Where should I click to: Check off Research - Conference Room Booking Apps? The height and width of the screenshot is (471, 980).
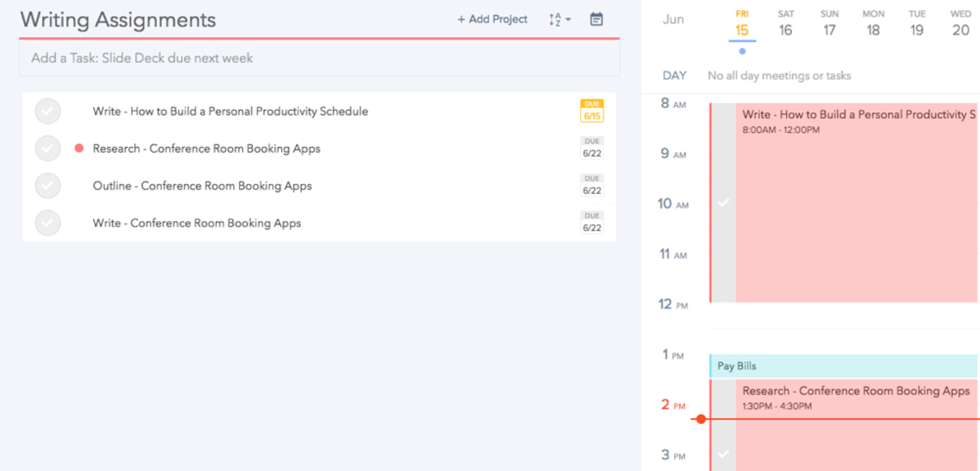[48, 148]
